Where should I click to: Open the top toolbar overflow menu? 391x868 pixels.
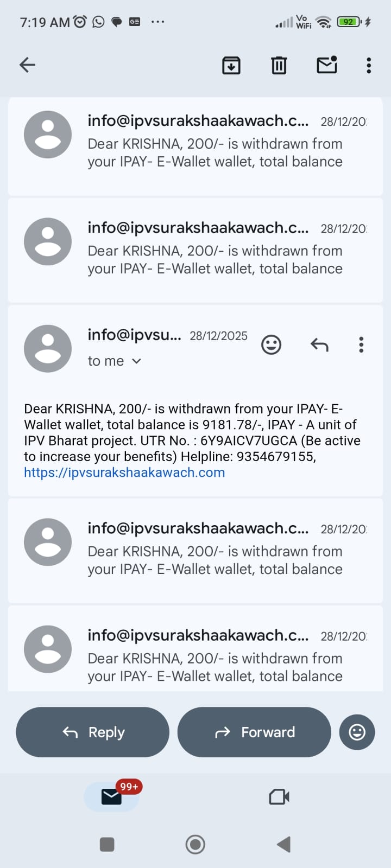[369, 65]
